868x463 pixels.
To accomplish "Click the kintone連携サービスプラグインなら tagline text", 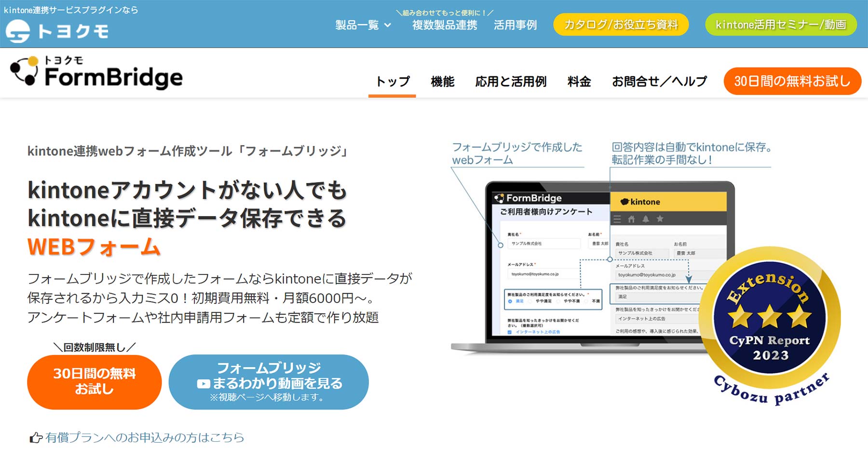I will click(71, 10).
